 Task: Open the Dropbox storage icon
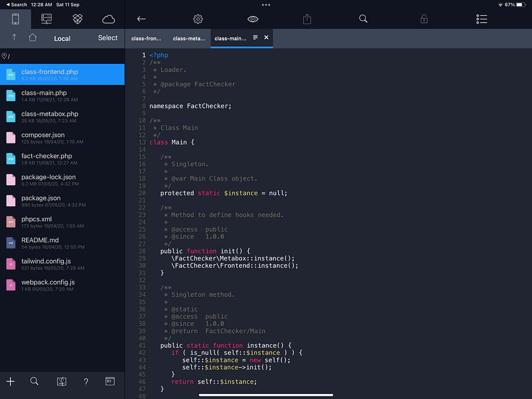[78, 19]
